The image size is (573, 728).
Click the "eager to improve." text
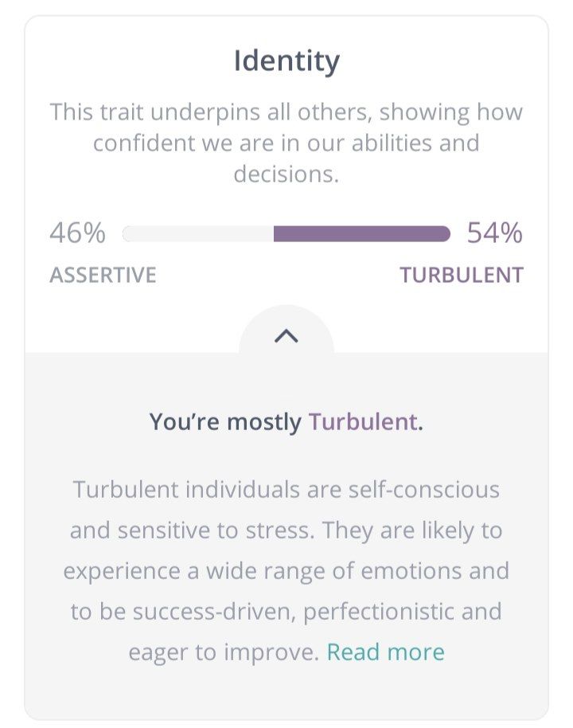pos(224,652)
